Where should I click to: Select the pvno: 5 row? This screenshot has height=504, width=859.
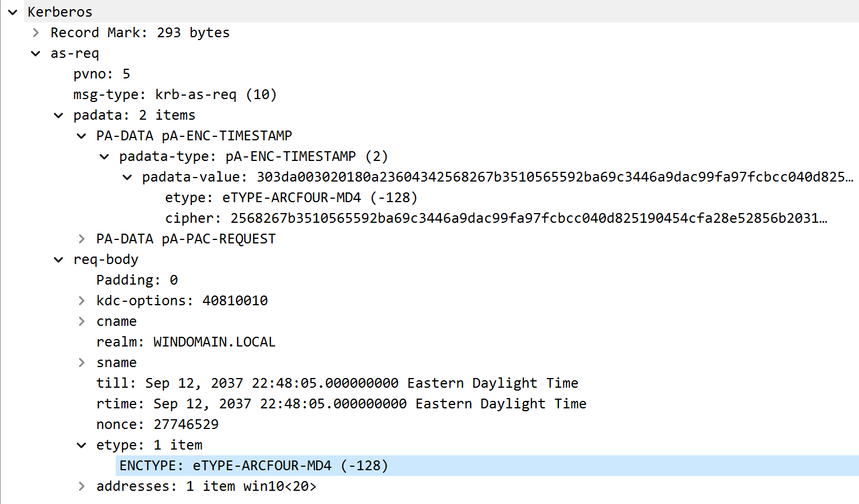[x=101, y=74]
